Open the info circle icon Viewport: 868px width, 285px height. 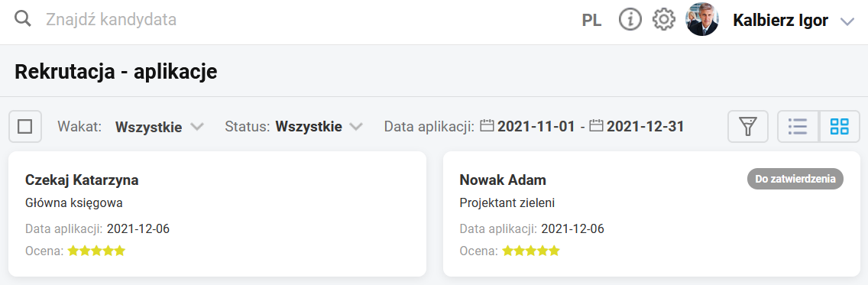630,20
